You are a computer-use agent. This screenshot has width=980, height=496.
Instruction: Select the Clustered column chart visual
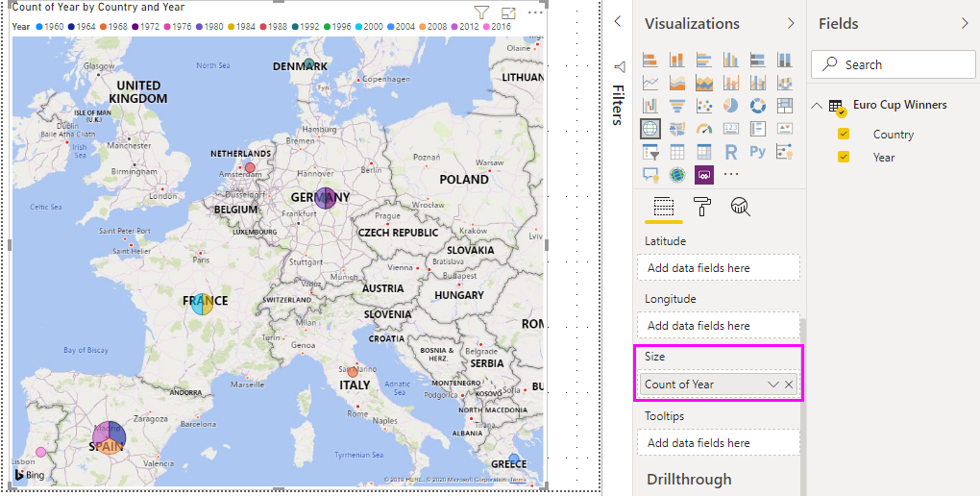tap(730, 60)
